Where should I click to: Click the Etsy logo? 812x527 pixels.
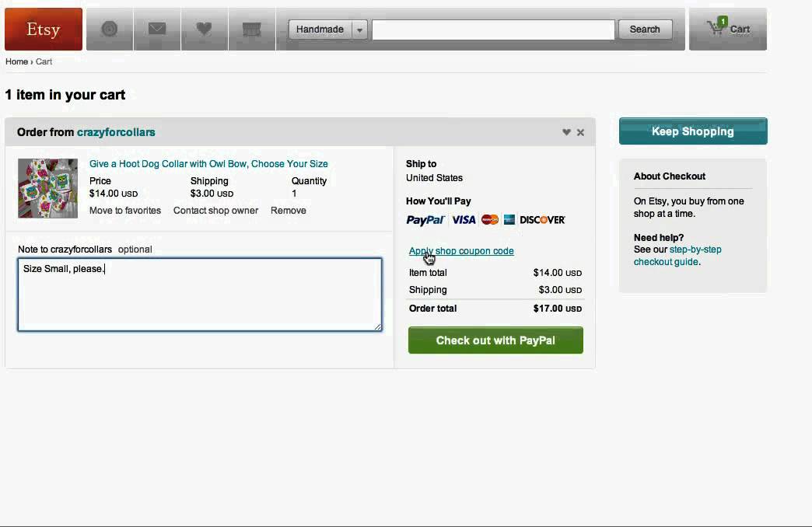pos(44,29)
